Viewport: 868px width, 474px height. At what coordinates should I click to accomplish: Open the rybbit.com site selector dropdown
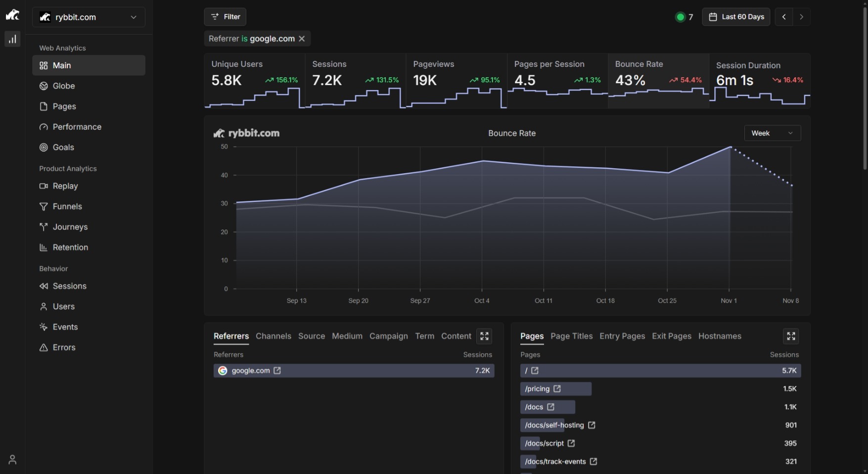[89, 17]
